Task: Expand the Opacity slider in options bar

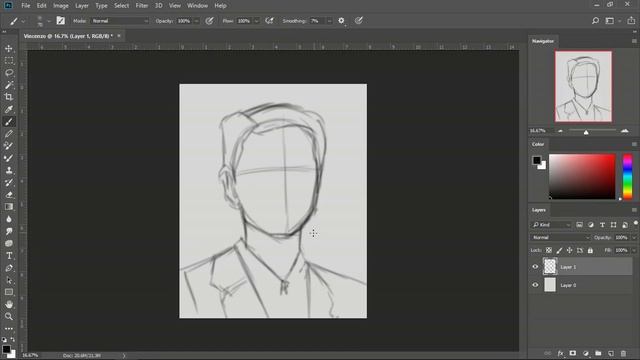Action: click(196, 21)
